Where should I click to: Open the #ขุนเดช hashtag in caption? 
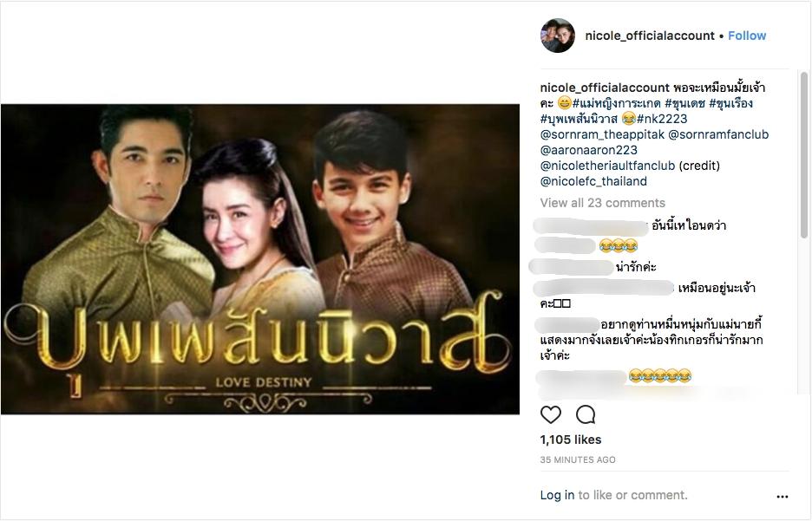click(684, 103)
